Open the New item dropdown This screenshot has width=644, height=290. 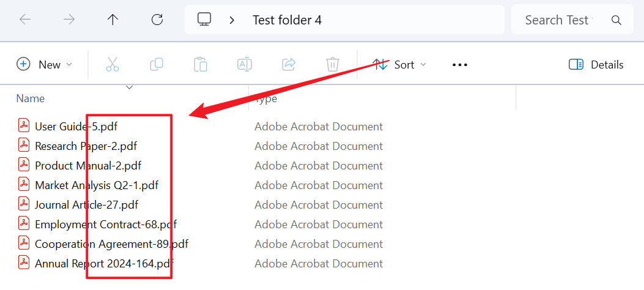click(x=45, y=64)
